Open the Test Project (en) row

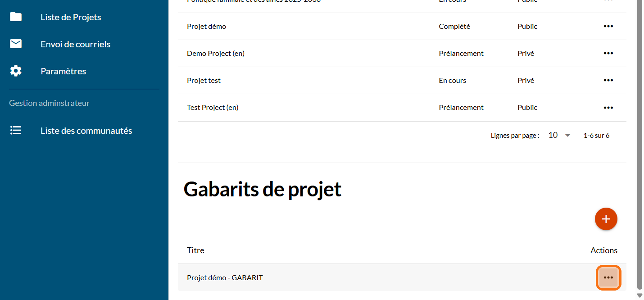(213, 108)
